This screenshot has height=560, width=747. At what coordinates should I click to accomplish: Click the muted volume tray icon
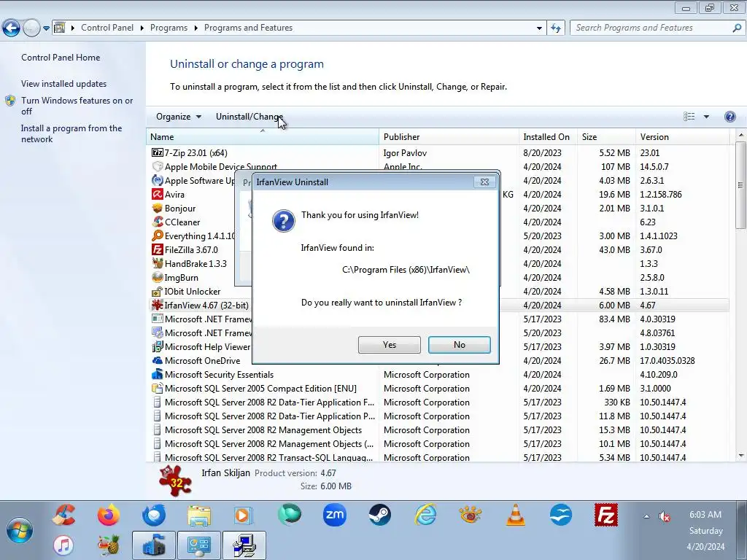[x=664, y=516]
